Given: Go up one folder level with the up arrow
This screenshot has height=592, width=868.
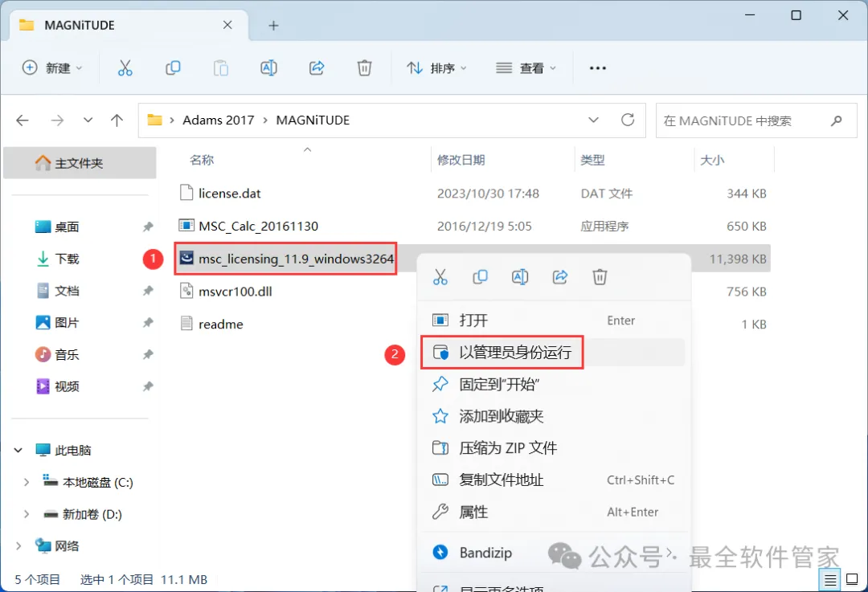Looking at the screenshot, I should click(117, 120).
